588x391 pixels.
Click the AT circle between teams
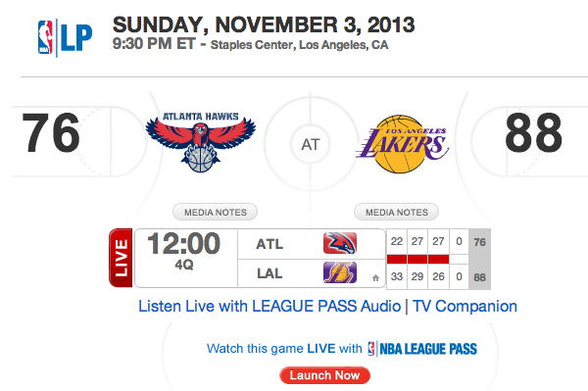click(311, 144)
